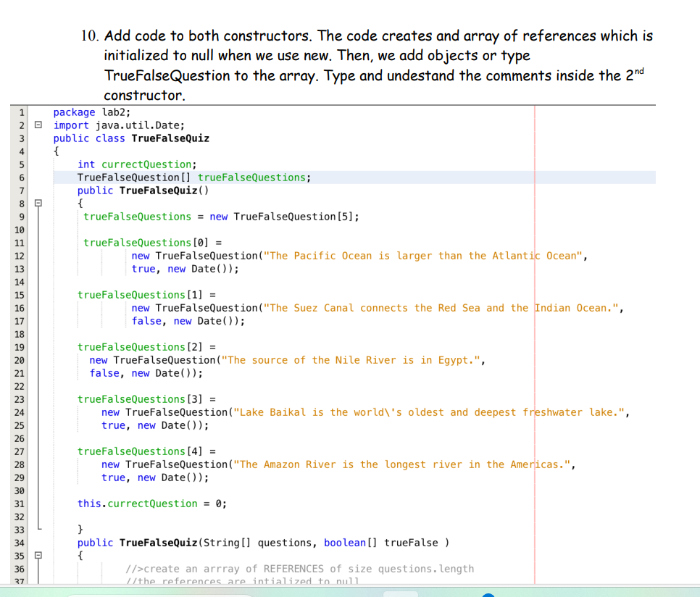
Task: Click the fold guide line spanning the constructor body
Action: tap(38, 362)
